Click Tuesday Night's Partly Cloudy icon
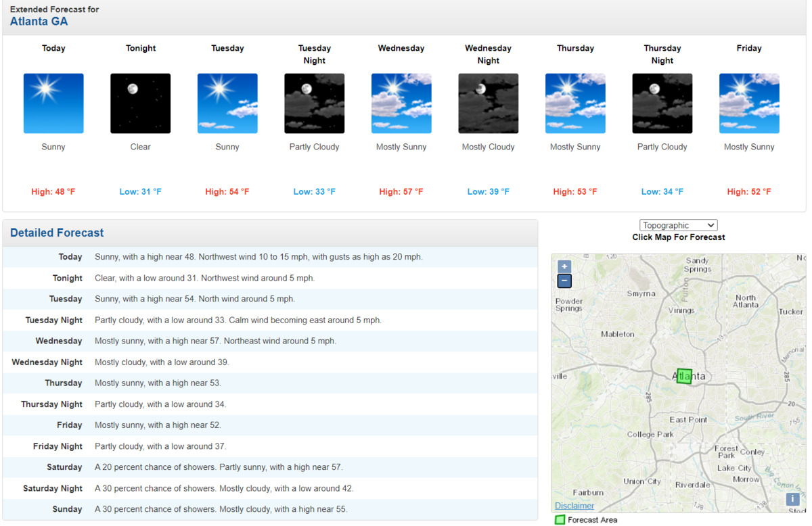This screenshot has width=812, height=526. pos(314,103)
